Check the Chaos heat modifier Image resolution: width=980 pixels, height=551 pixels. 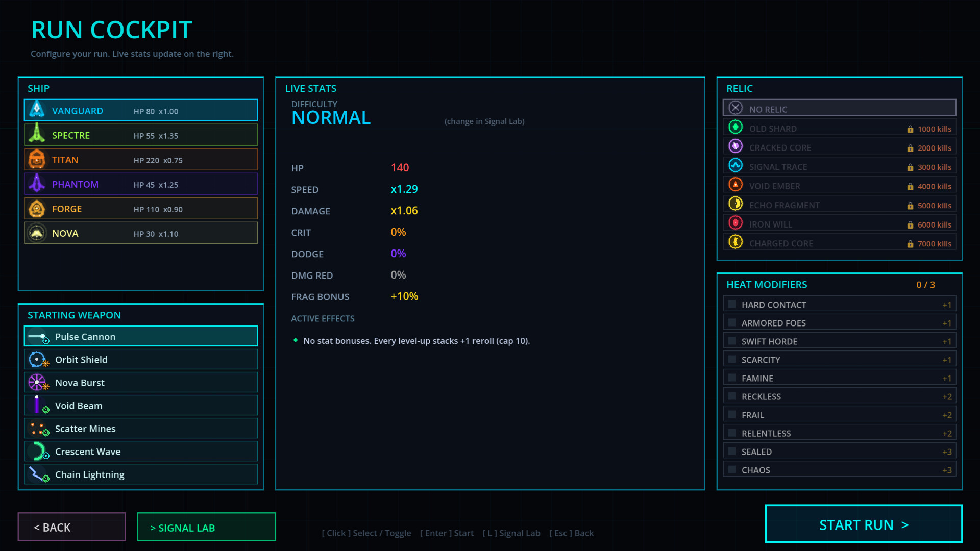pos(732,470)
